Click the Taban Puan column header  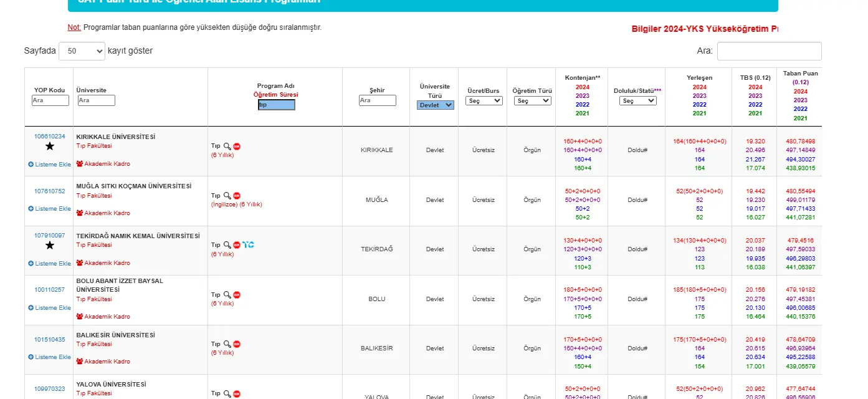(x=800, y=74)
